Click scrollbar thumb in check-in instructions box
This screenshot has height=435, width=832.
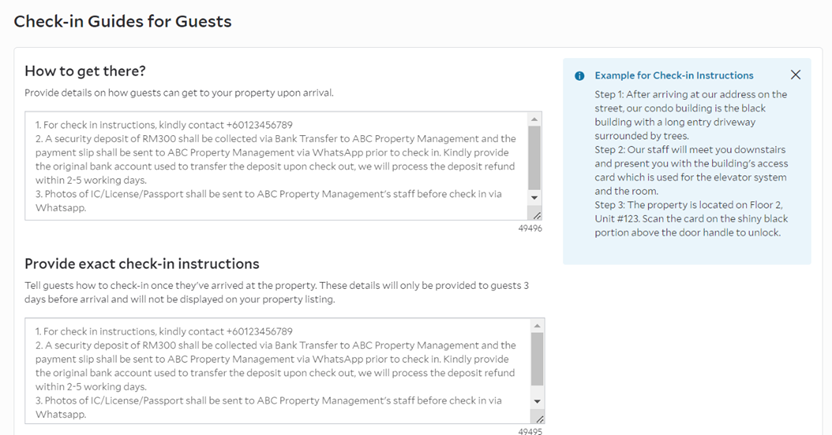point(537,359)
